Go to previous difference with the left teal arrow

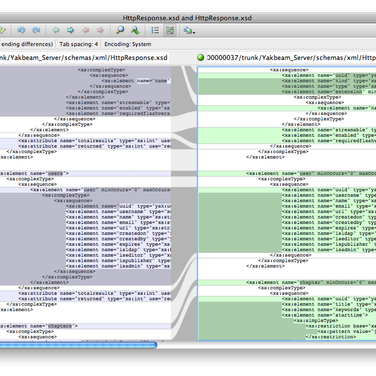pyautogui.click(x=56, y=30)
